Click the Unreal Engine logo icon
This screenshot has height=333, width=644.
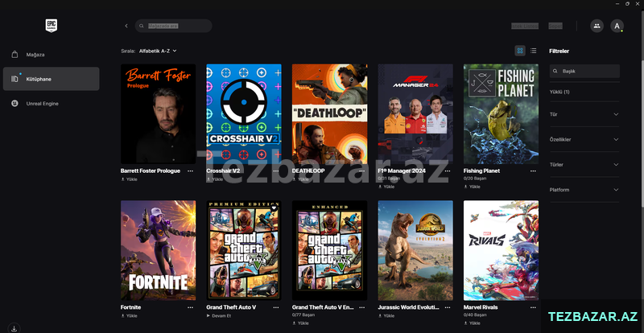tap(14, 104)
